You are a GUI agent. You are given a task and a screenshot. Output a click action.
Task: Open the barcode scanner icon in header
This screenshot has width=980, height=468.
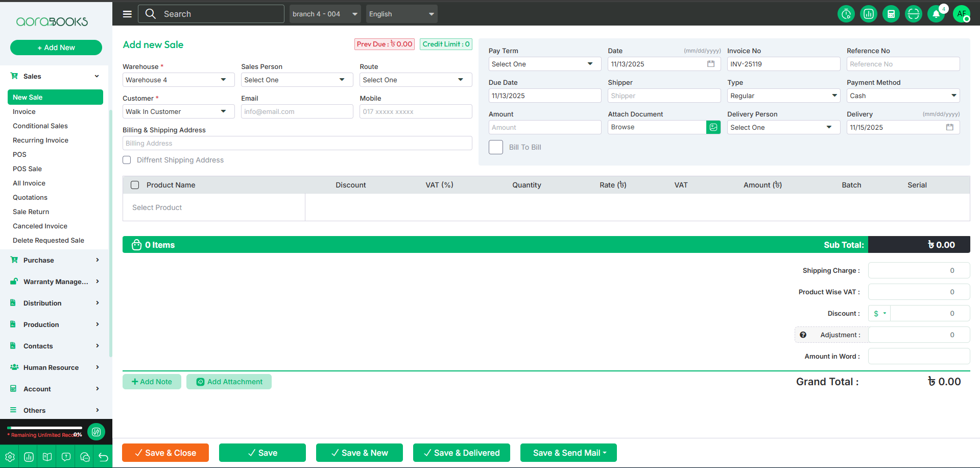tap(913, 14)
